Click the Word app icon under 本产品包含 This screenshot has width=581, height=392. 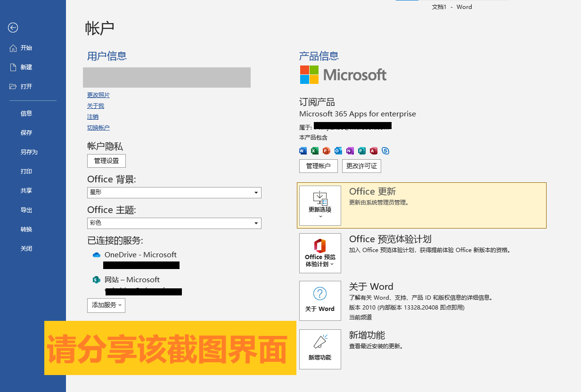point(303,151)
